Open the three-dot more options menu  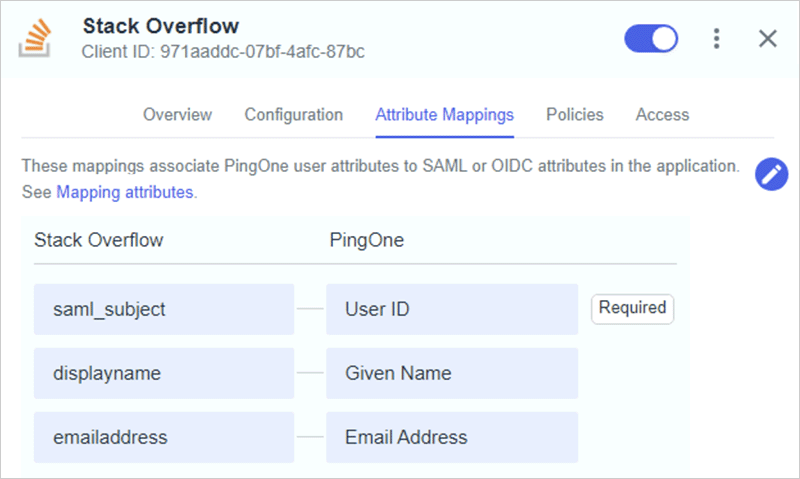tap(716, 39)
